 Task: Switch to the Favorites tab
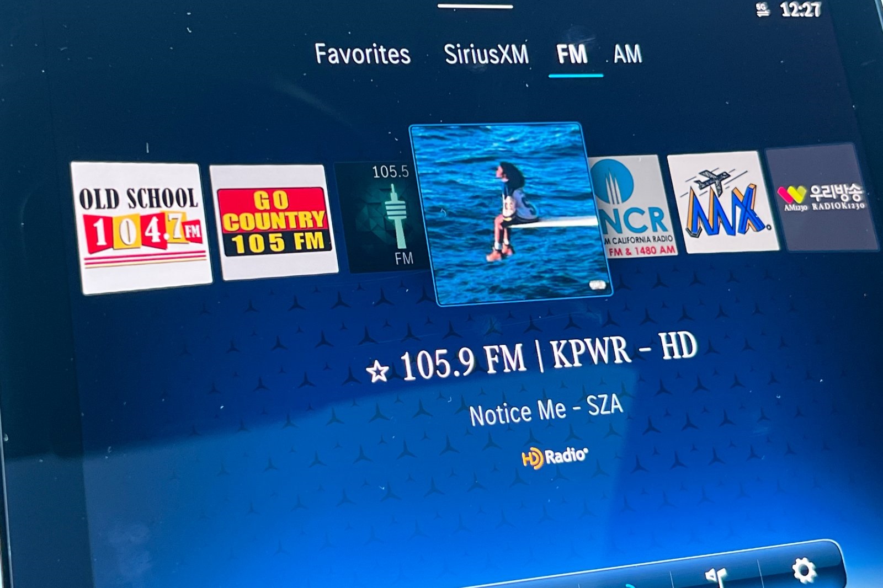click(x=363, y=54)
